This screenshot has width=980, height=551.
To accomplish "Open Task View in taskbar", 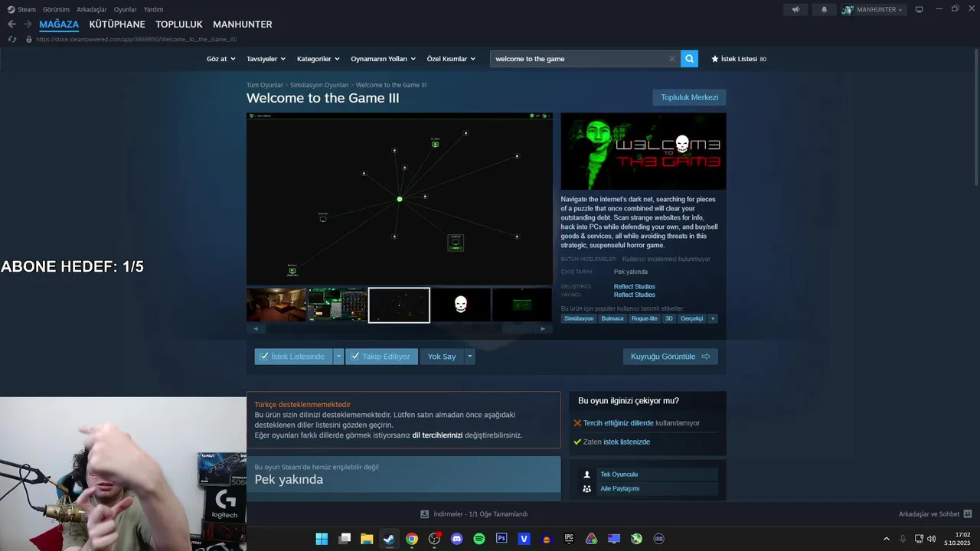I will click(345, 539).
